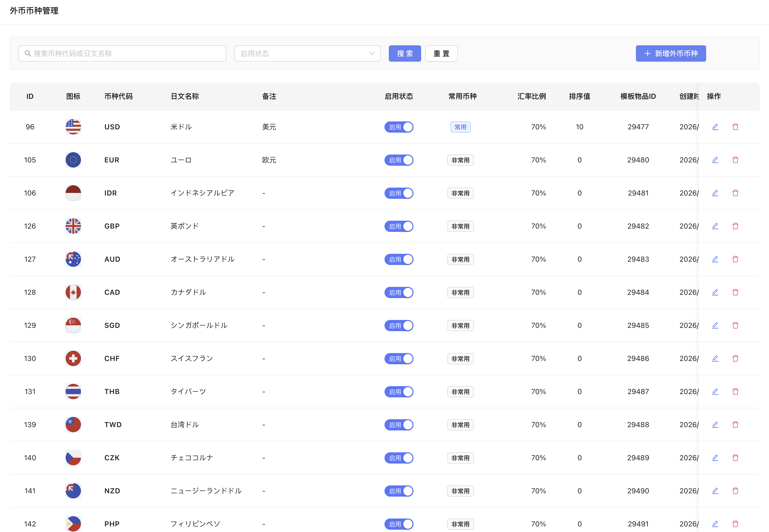Click the Swiss flag icon for CHF
The image size is (769, 532).
click(73, 358)
